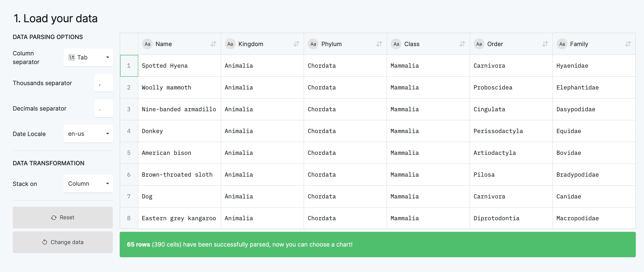The image size is (644, 272).
Task: Select row number 8 header
Action: pyautogui.click(x=129, y=218)
